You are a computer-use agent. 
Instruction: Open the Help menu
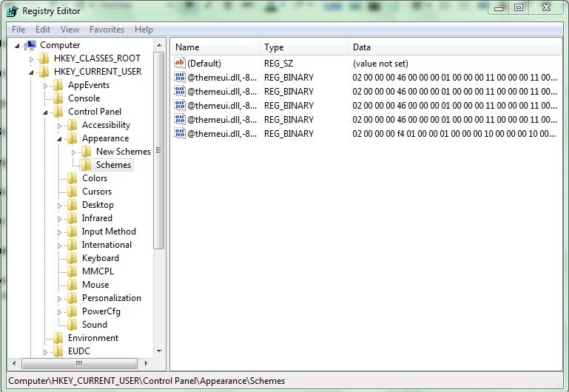point(144,30)
